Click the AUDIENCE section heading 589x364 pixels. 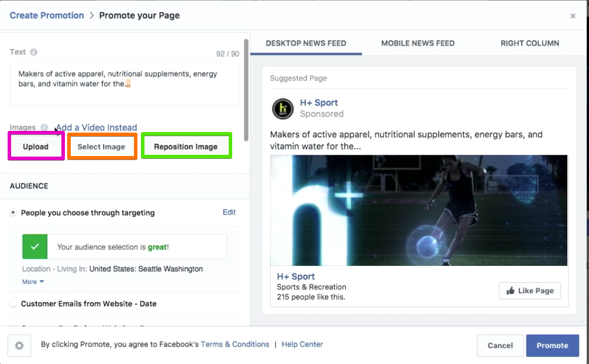pyautogui.click(x=29, y=186)
